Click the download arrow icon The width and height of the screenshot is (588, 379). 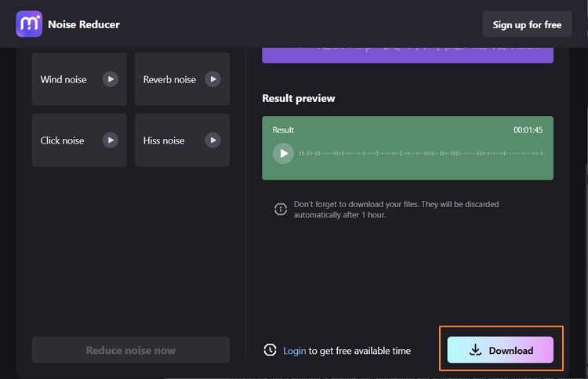tap(475, 350)
